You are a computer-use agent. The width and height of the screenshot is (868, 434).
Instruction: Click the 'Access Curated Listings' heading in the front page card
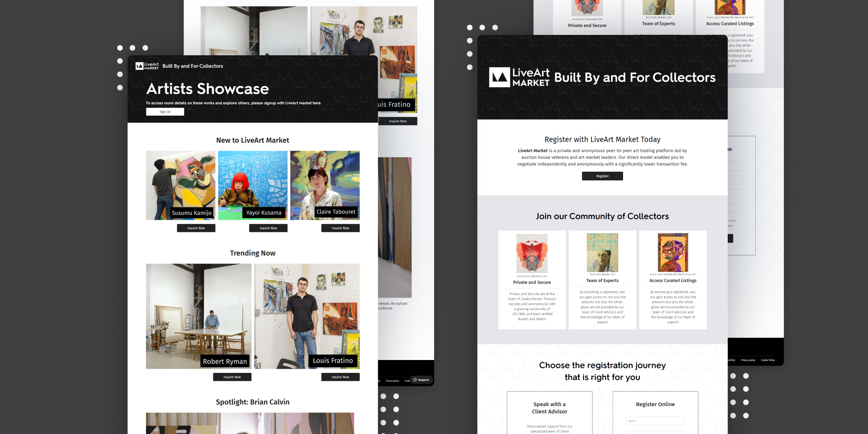pyautogui.click(x=673, y=281)
